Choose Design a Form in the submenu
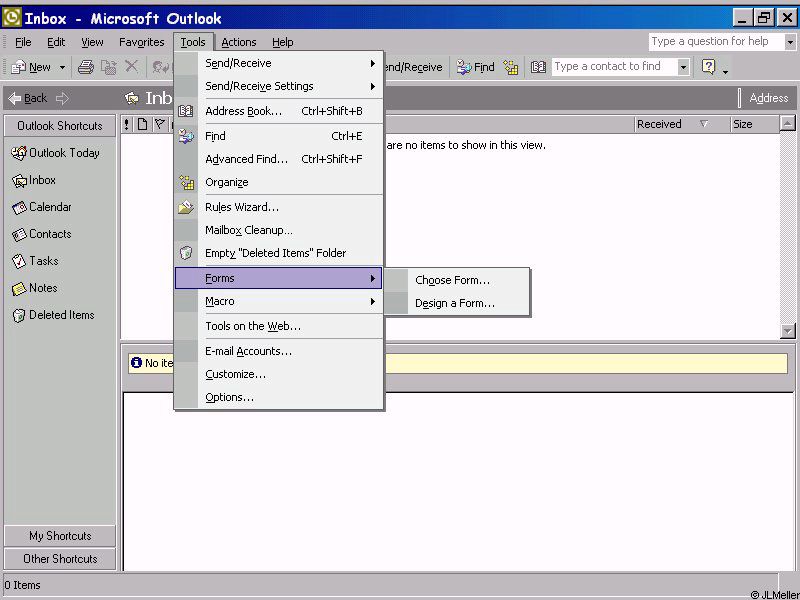Screen dimensions: 800x600 click(x=454, y=303)
